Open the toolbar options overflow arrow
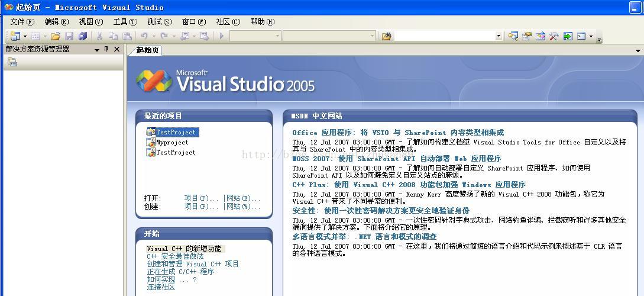This screenshot has height=296, width=644. [599, 40]
